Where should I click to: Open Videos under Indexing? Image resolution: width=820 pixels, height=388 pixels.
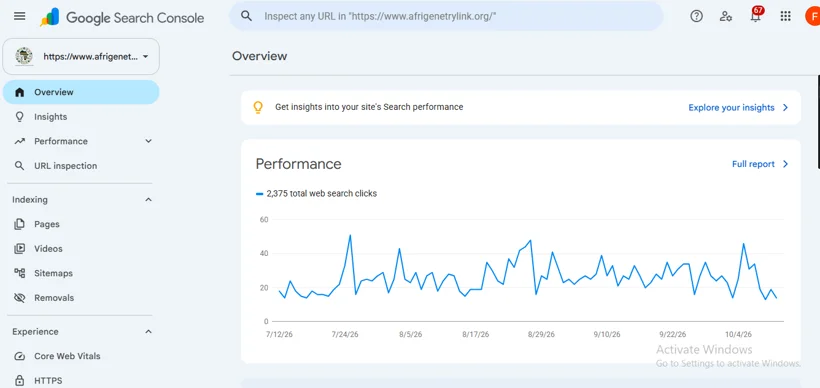pos(81,248)
